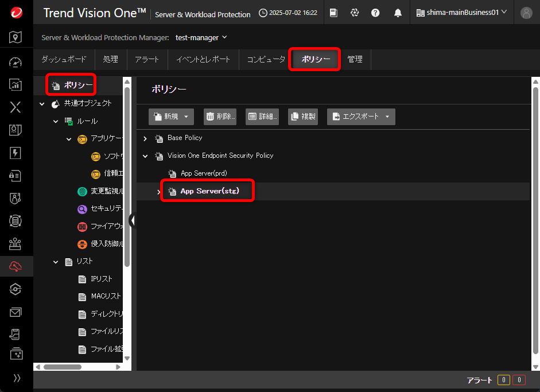The width and height of the screenshot is (540, 392).
Task: Switch to the ダッシュボード tab
Action: coord(64,60)
